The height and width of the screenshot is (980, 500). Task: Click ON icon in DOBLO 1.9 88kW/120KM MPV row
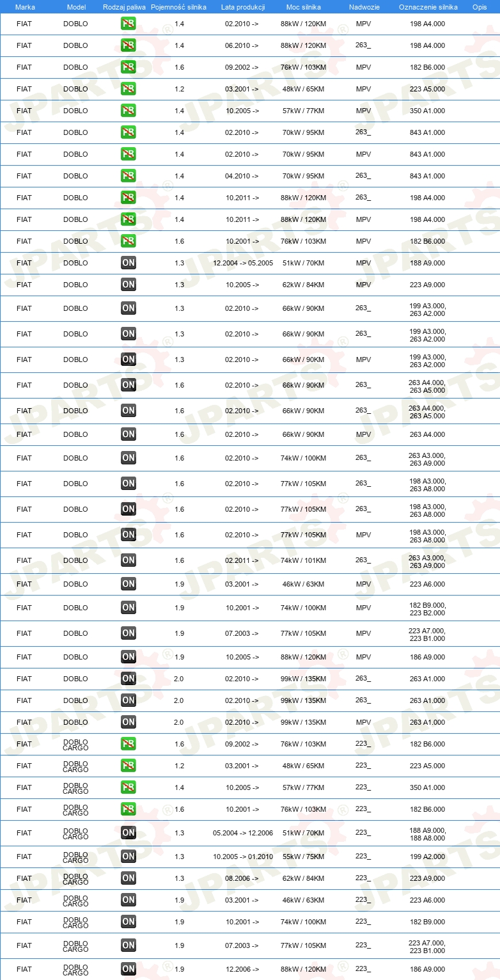pyautogui.click(x=129, y=657)
